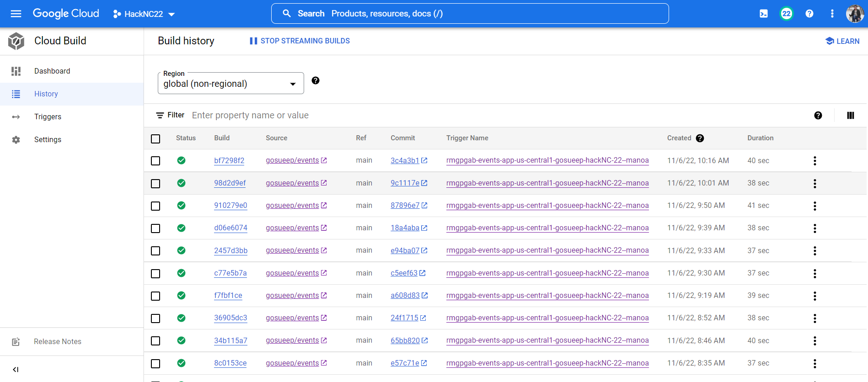Open the Region dropdown global (non-regional)

click(231, 83)
